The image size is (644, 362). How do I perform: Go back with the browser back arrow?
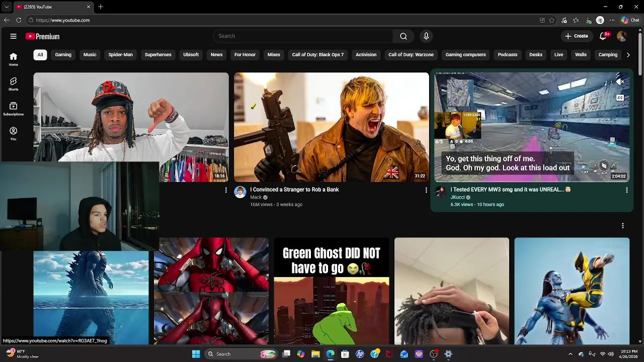pyautogui.click(x=7, y=20)
